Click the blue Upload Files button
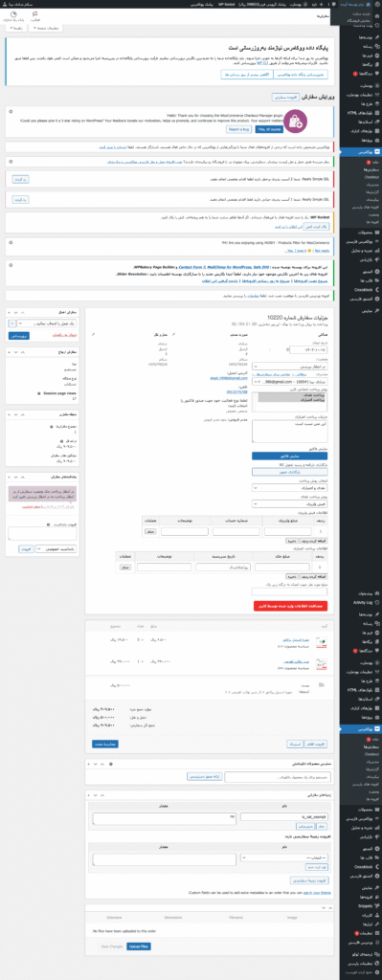Viewport: 382px width, 980px height. [x=138, y=947]
